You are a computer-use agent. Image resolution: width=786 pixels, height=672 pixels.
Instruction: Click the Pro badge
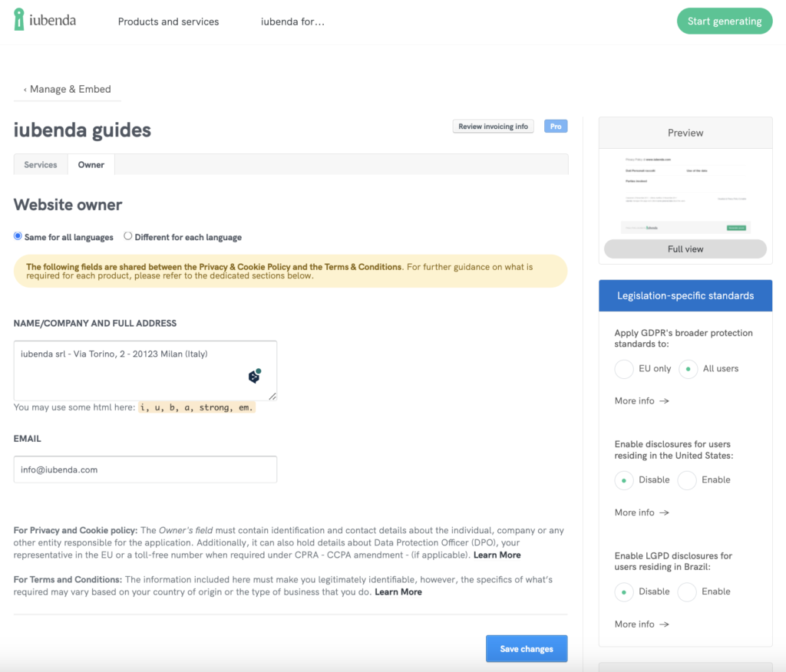(556, 127)
